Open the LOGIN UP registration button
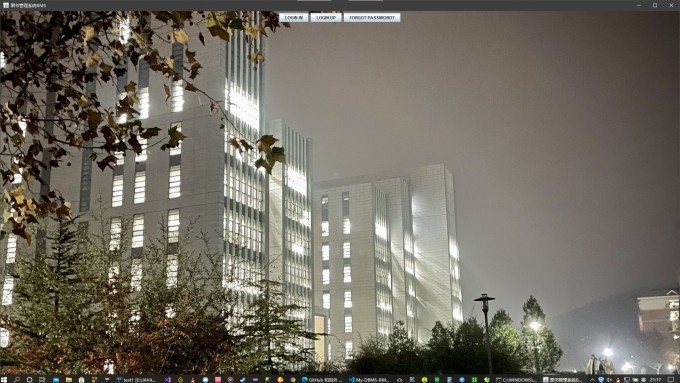The width and height of the screenshot is (680, 383). [326, 17]
